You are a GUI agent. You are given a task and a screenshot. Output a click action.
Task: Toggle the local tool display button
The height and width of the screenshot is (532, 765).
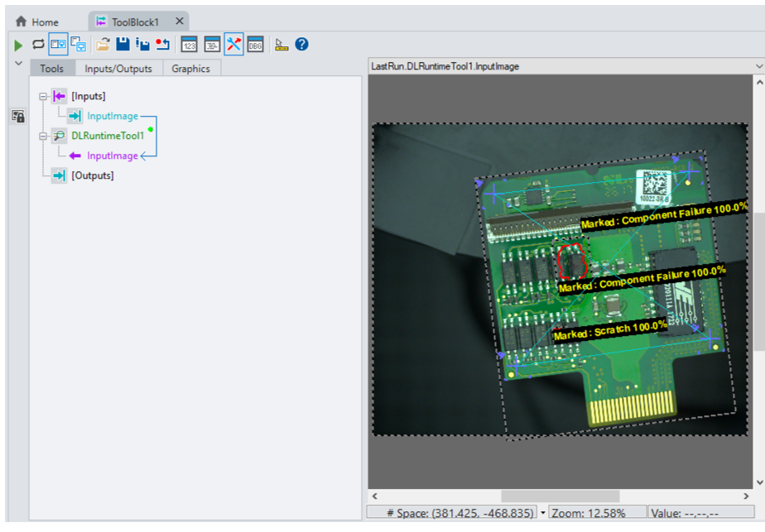click(58, 45)
